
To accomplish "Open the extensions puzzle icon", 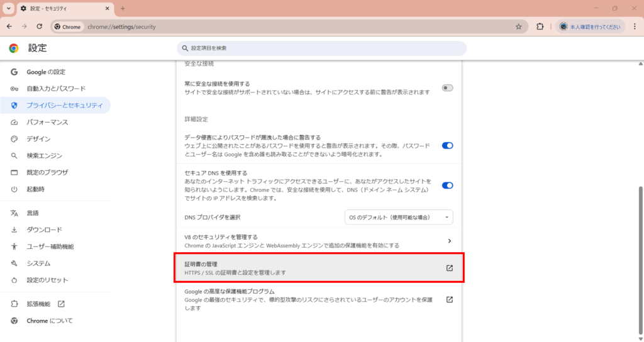I will (540, 26).
